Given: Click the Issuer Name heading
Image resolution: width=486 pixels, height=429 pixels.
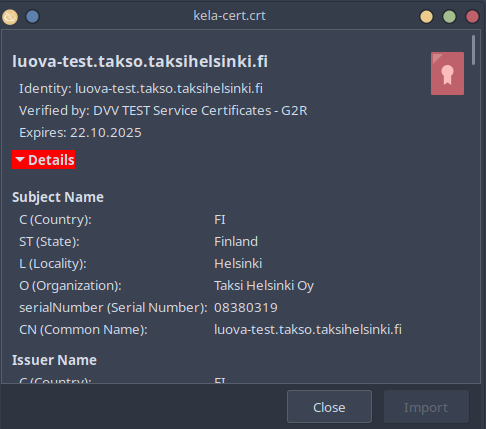Looking at the screenshot, I should pyautogui.click(x=54, y=360).
